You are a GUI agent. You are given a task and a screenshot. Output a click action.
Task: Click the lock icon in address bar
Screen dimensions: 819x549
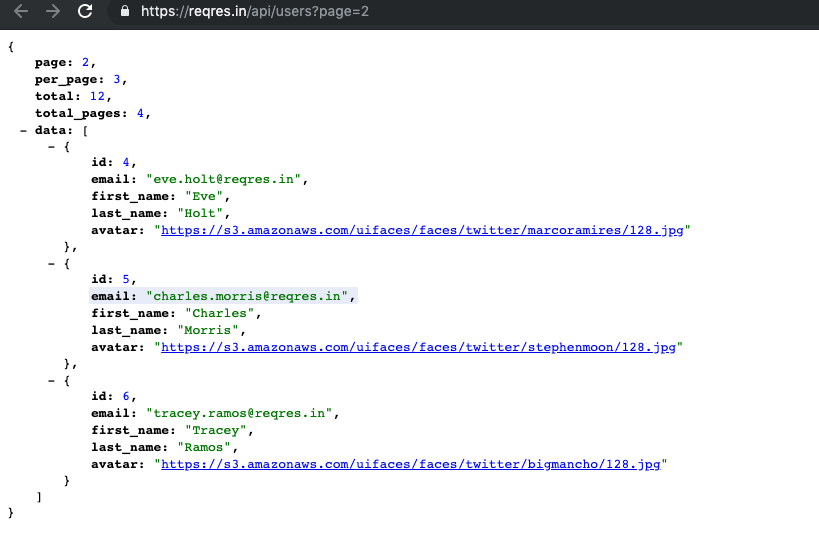point(125,11)
